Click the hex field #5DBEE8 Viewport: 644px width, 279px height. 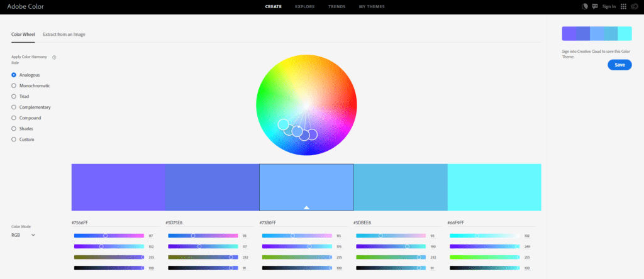[397, 223]
